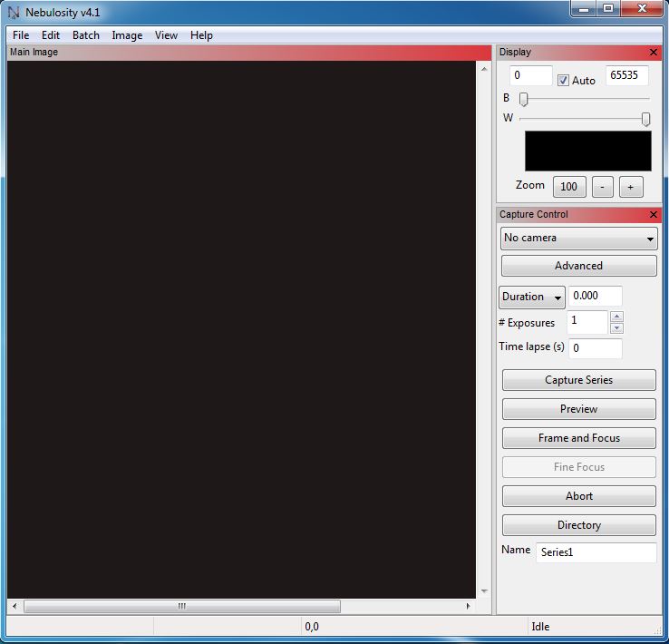Image resolution: width=669 pixels, height=644 pixels.
Task: Click the Nebulosity app icon in title bar
Action: coord(15,13)
